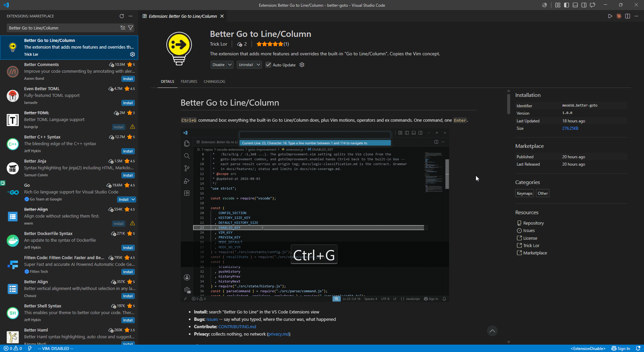Install the Better Jinja extension
The height and width of the screenshot is (352, 644).
coord(128,175)
